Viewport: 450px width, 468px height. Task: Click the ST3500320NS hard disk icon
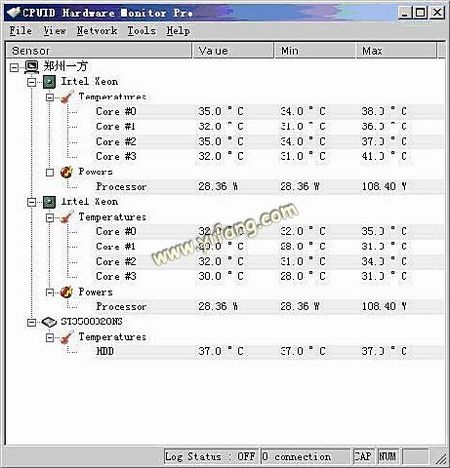[x=49, y=322]
